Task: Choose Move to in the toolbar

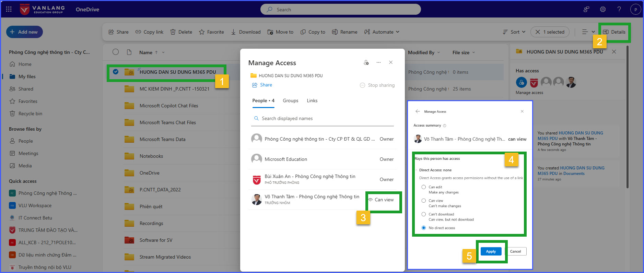Action: click(280, 32)
